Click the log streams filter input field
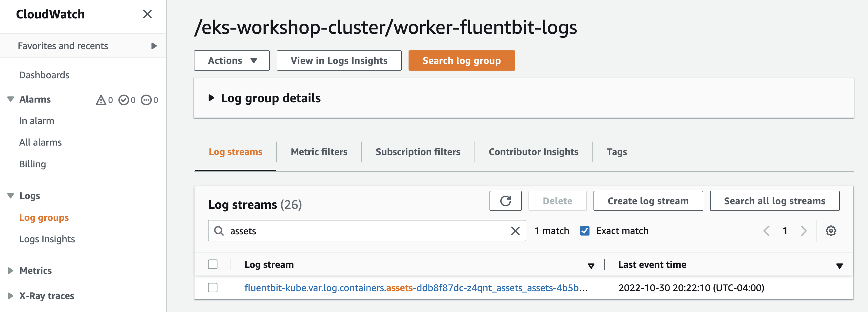Image resolution: width=868 pixels, height=312 pixels. [x=367, y=231]
